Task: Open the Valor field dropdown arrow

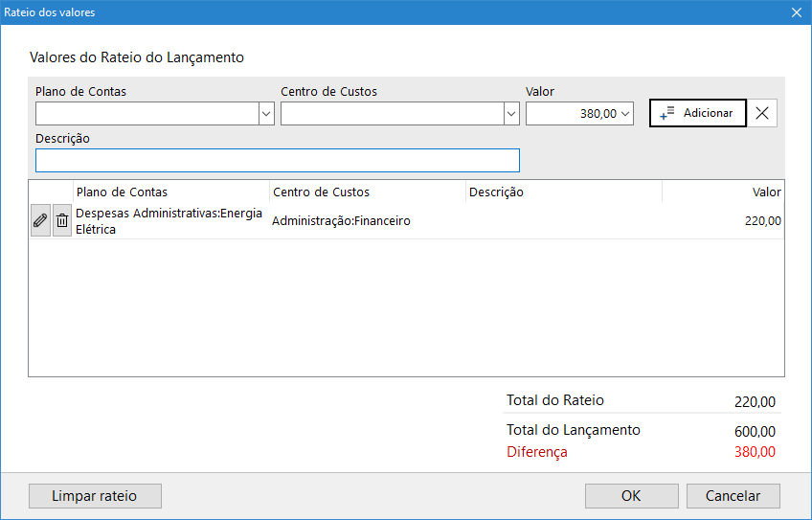Action: coord(626,113)
